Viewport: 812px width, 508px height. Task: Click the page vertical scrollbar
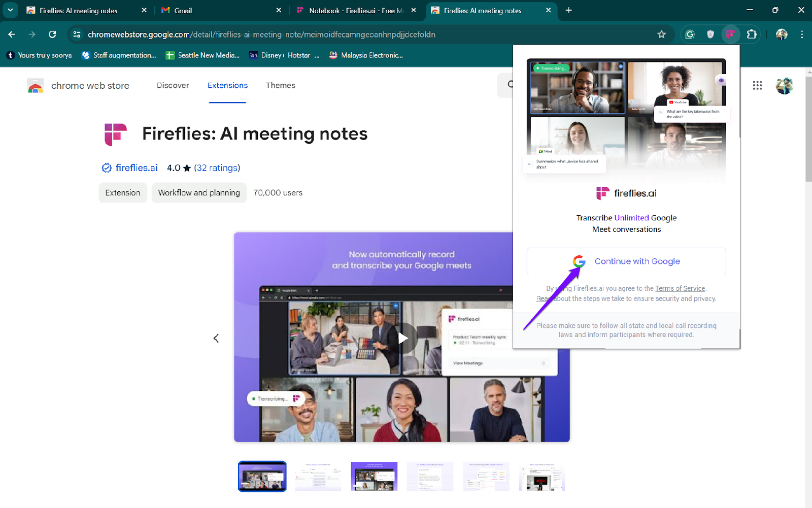[x=808, y=128]
